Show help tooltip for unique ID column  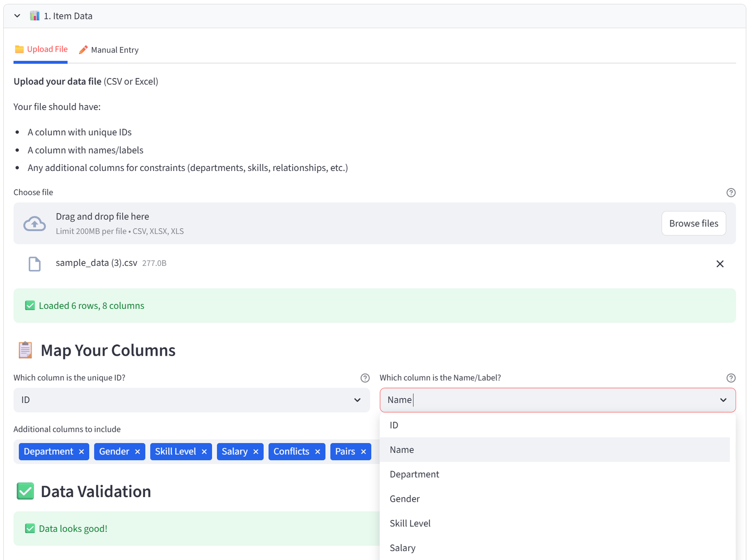pyautogui.click(x=365, y=378)
